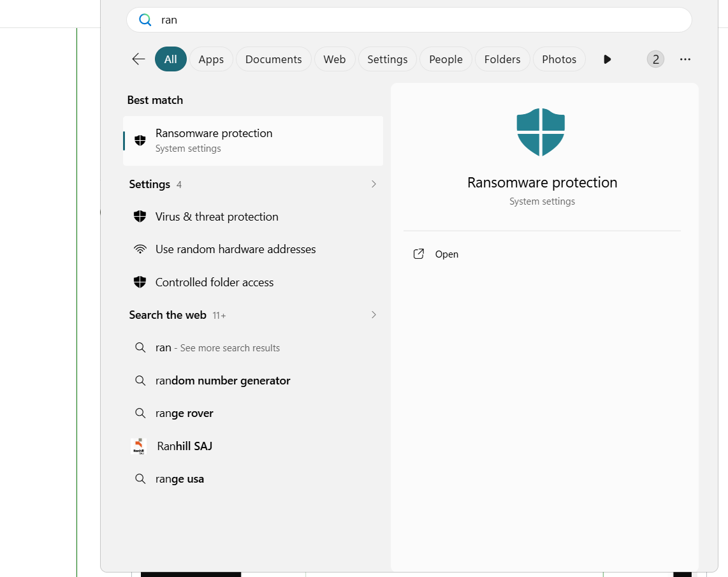Open Use random hardware addresses setting
This screenshot has width=728, height=577.
pos(253,249)
